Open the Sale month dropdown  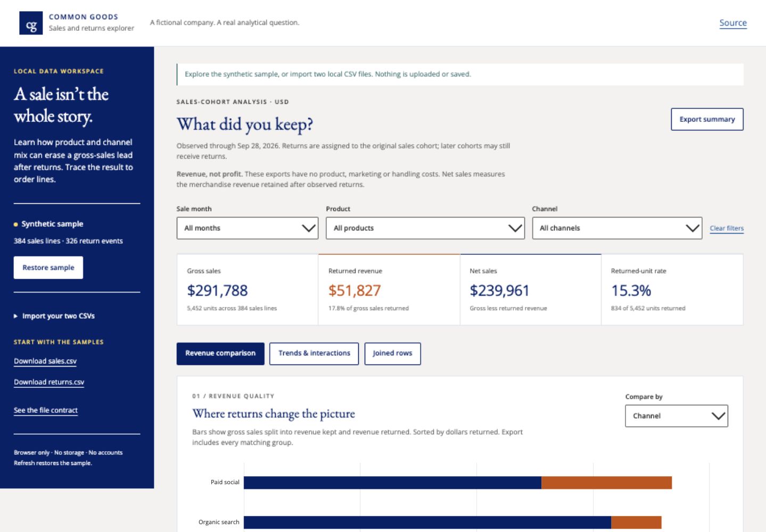tap(248, 228)
